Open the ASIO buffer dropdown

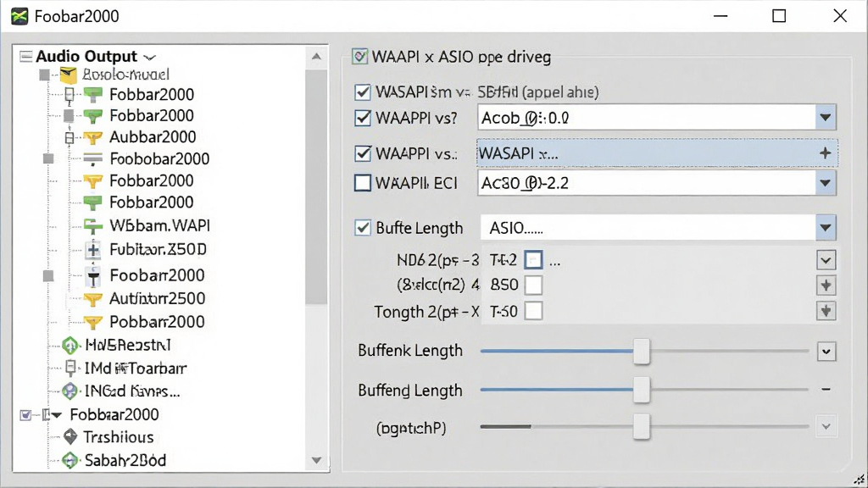pos(826,228)
